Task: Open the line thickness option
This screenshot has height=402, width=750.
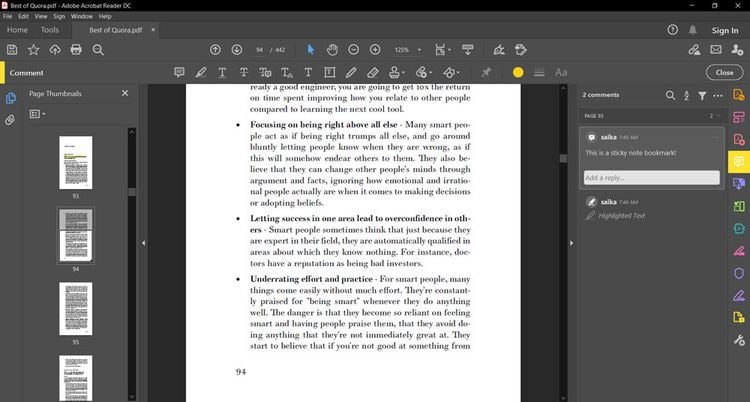Action: 540,72
